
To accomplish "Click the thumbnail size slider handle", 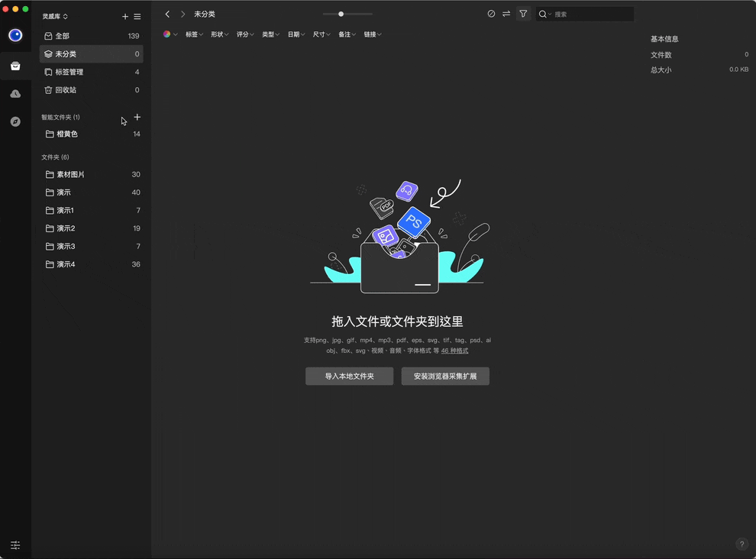I will tap(341, 14).
